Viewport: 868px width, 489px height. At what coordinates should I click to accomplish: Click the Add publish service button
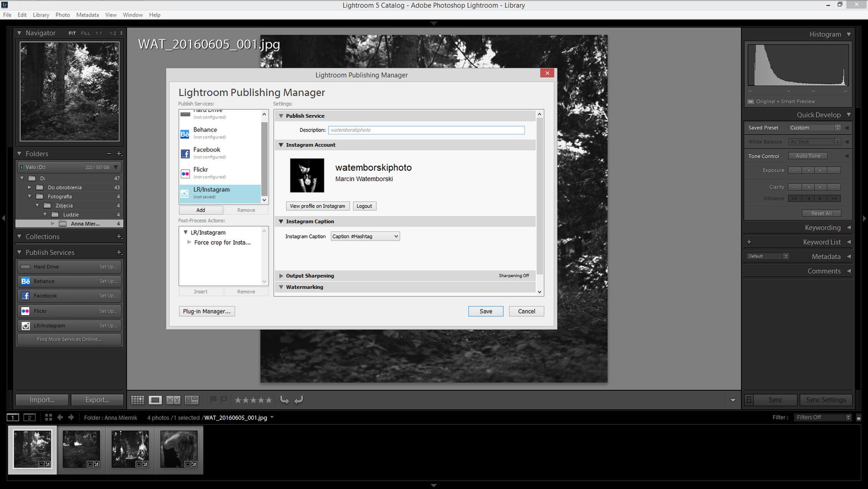[x=201, y=210]
